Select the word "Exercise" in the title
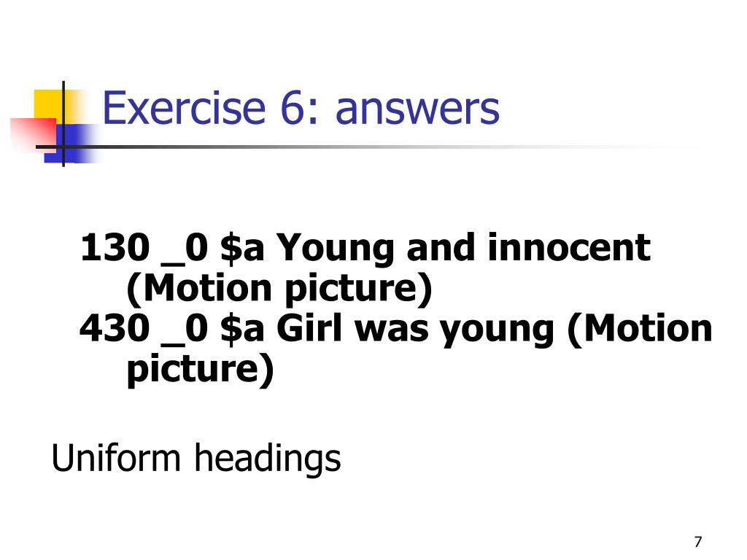 [x=183, y=109]
